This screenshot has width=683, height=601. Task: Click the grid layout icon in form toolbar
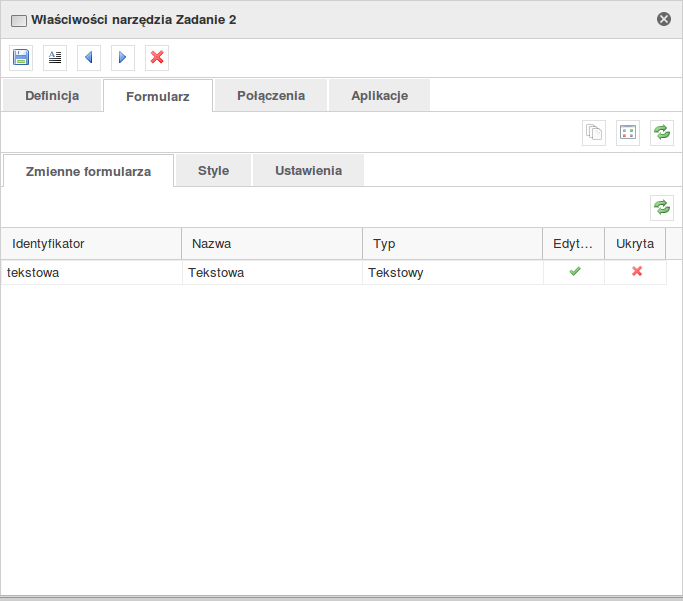(628, 133)
